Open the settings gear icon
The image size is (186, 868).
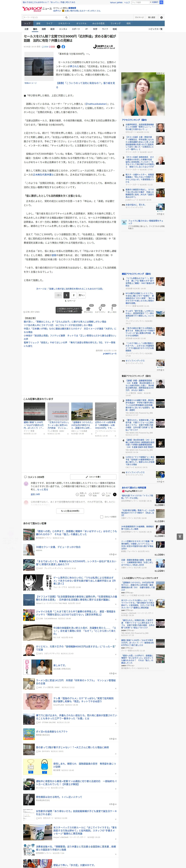click(161, 18)
